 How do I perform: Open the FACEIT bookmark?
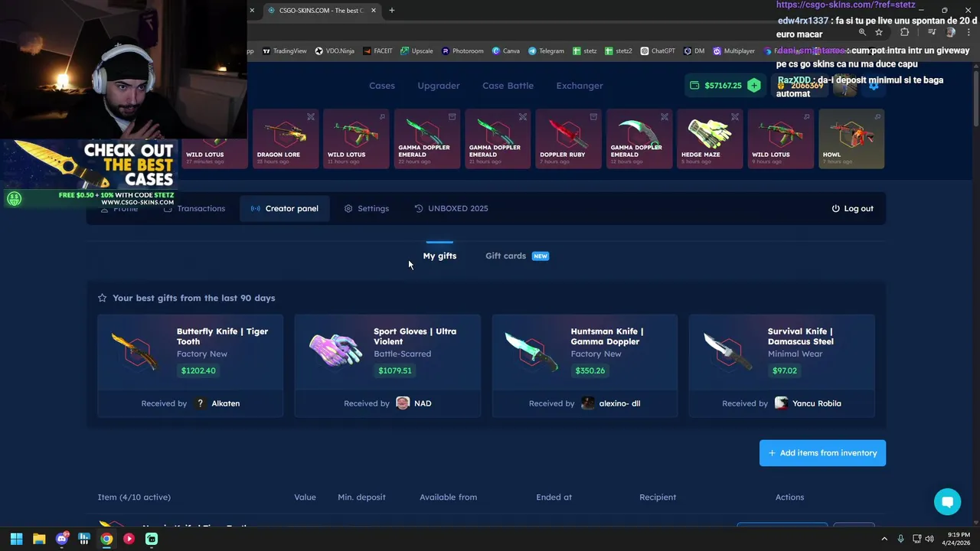[377, 51]
